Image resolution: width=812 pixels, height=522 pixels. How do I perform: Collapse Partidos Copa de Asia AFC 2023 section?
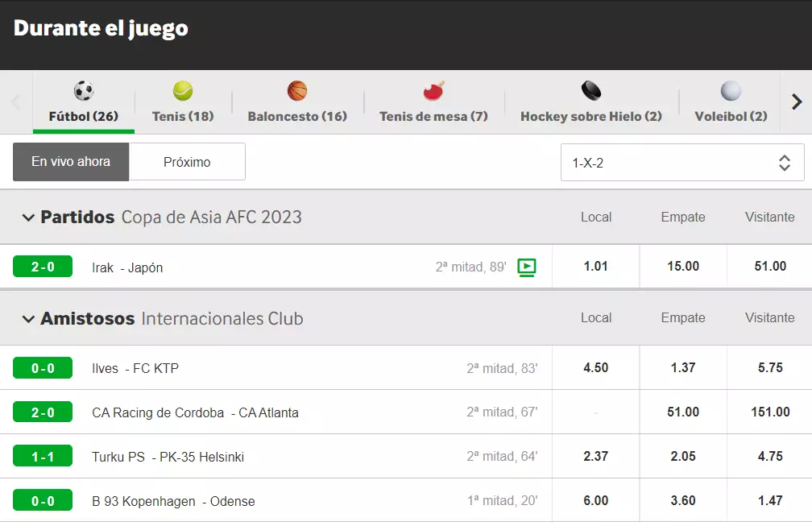(28, 217)
